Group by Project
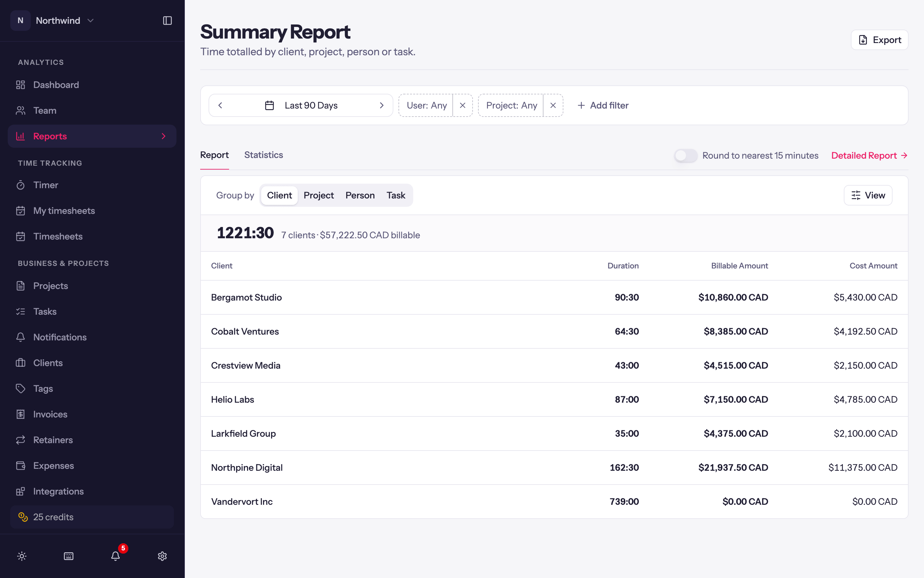Viewport: 924px width, 578px height. tap(319, 195)
